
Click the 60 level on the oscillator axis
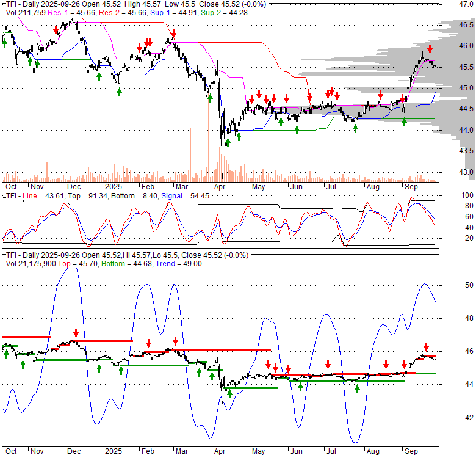point(469,217)
